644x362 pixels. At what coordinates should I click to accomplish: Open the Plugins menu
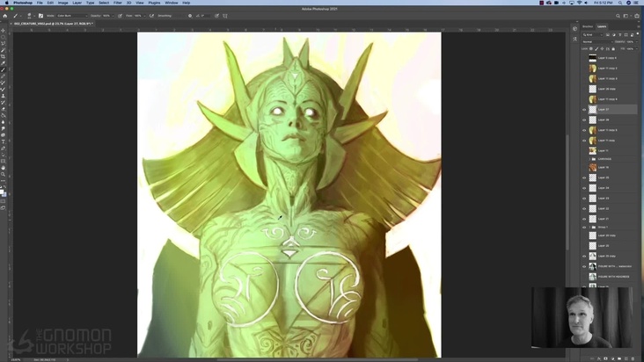154,3
